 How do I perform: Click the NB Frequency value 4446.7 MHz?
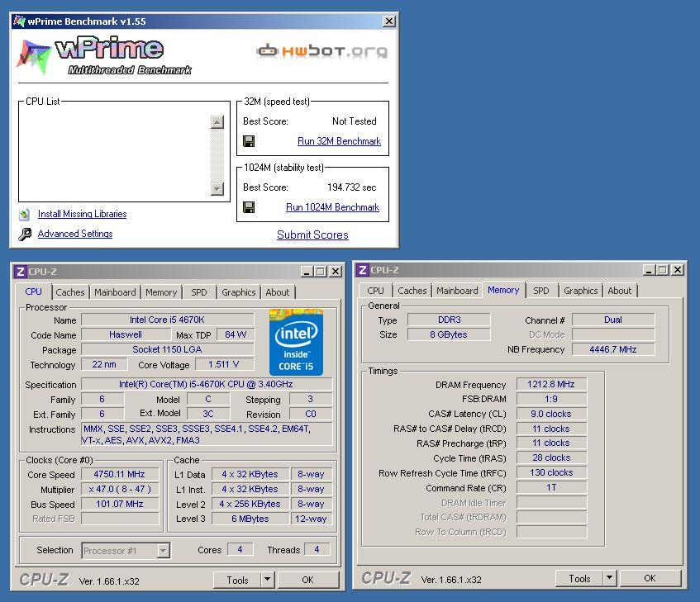coord(613,349)
